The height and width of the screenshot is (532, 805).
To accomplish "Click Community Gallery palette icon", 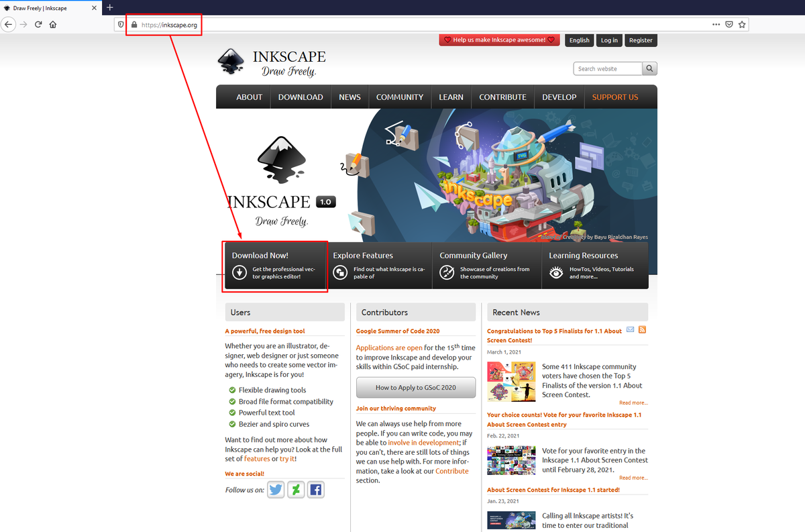I will 447,272.
